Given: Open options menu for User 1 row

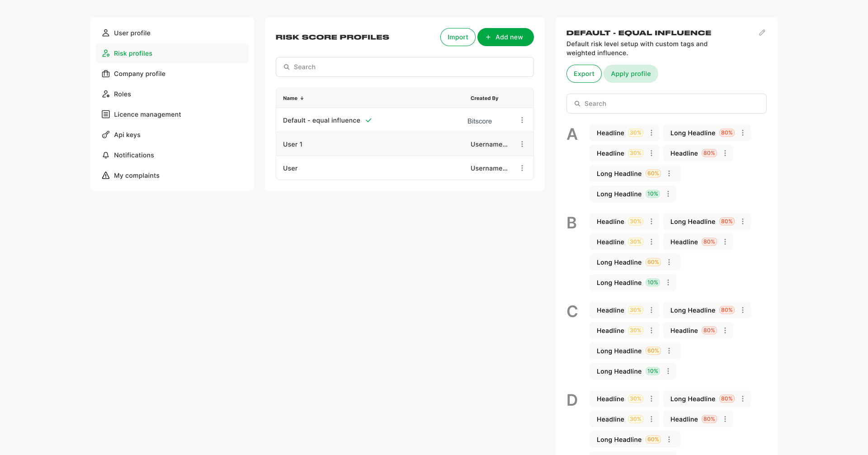Looking at the screenshot, I should click(x=522, y=144).
